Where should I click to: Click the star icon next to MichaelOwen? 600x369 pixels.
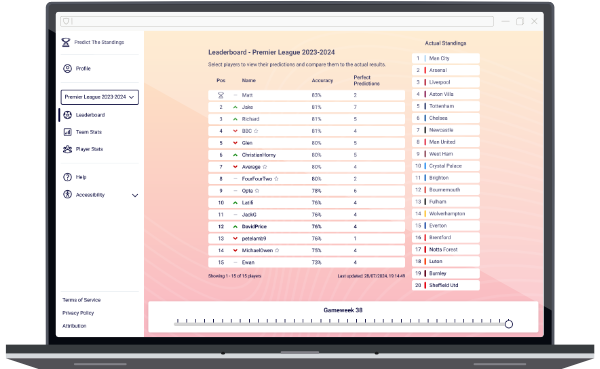[x=277, y=250]
